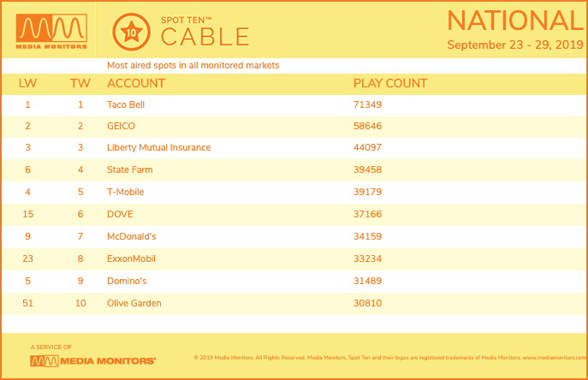
Task: Click the LW column header
Action: coord(27,83)
